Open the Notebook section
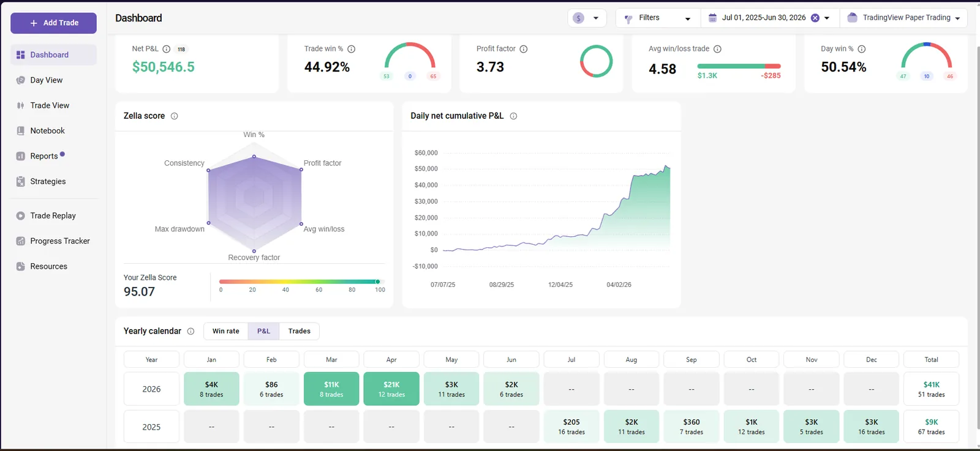980x451 pixels. click(53, 131)
